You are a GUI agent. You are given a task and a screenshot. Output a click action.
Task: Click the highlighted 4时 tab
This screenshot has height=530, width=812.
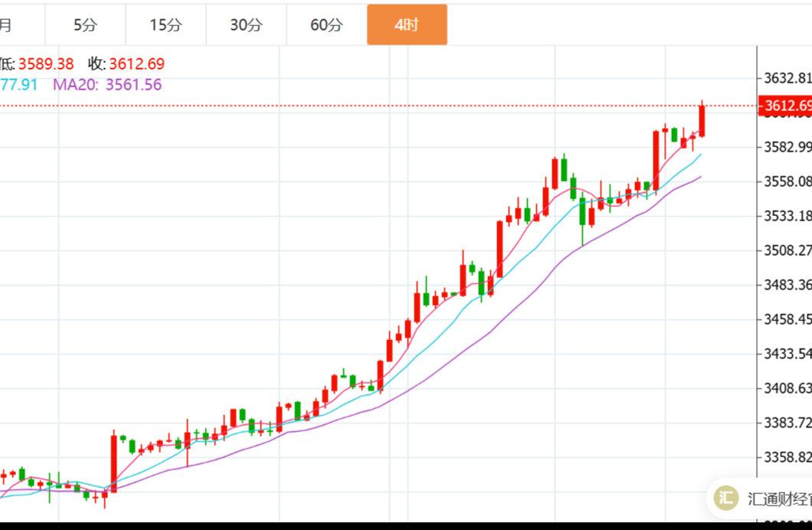tap(407, 25)
